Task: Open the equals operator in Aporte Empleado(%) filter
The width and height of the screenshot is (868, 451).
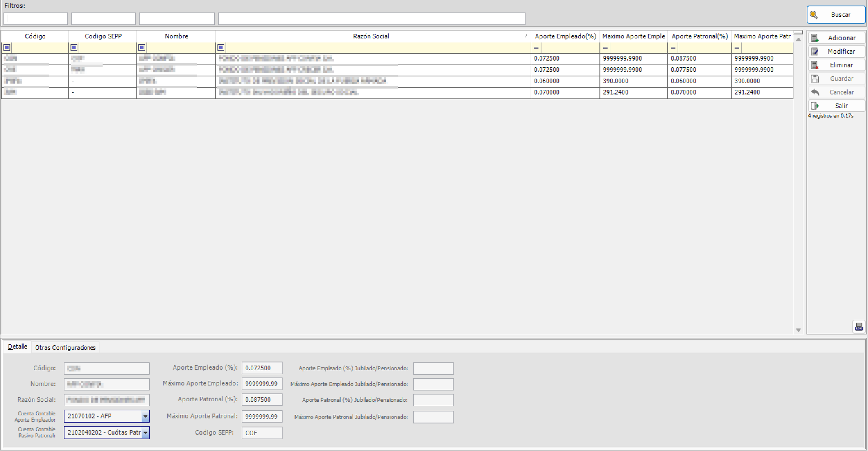Action: (536, 47)
